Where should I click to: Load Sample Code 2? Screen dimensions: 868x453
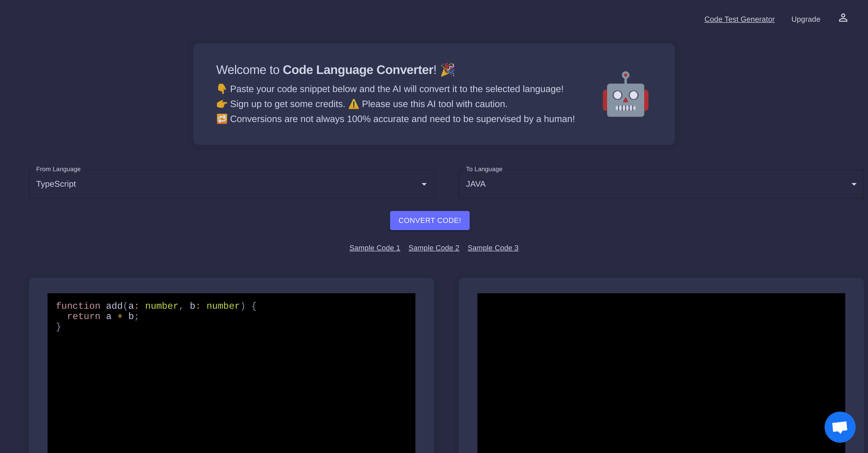(434, 248)
